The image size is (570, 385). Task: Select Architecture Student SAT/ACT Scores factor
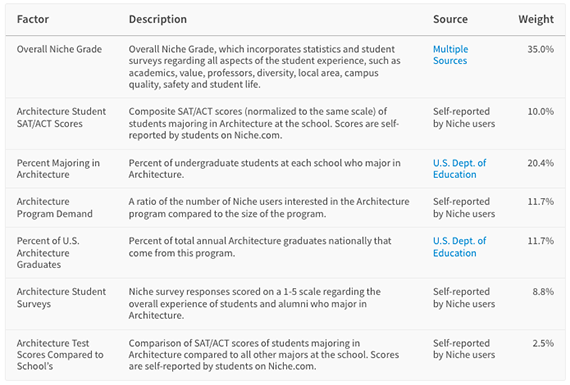click(61, 117)
